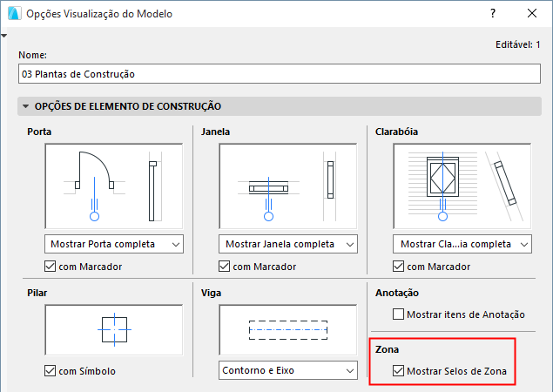Viewport: 553px width, 392px height.
Task: Toggle the Pilar 'com Símbolo' checkbox
Action: [51, 371]
